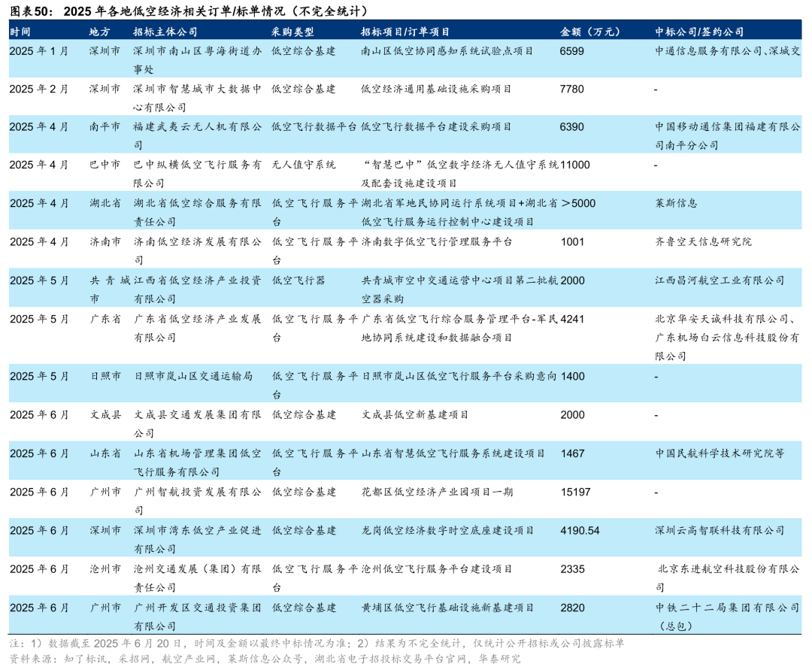Select the location cell 日照市
This screenshot has width=812, height=670.
point(105,377)
